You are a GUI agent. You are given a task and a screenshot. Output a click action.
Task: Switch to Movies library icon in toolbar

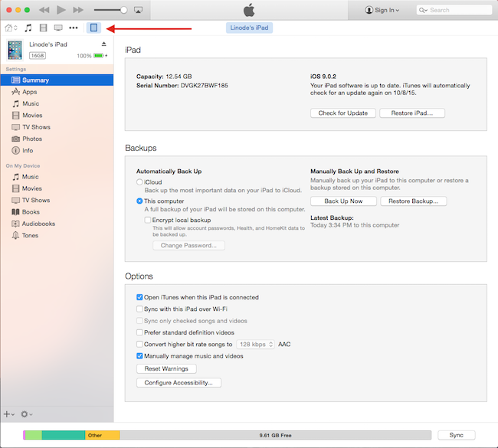[43, 28]
